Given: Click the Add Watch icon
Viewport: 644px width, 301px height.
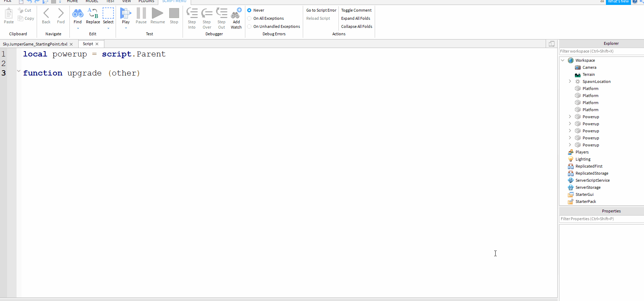Looking at the screenshot, I should pos(236,13).
